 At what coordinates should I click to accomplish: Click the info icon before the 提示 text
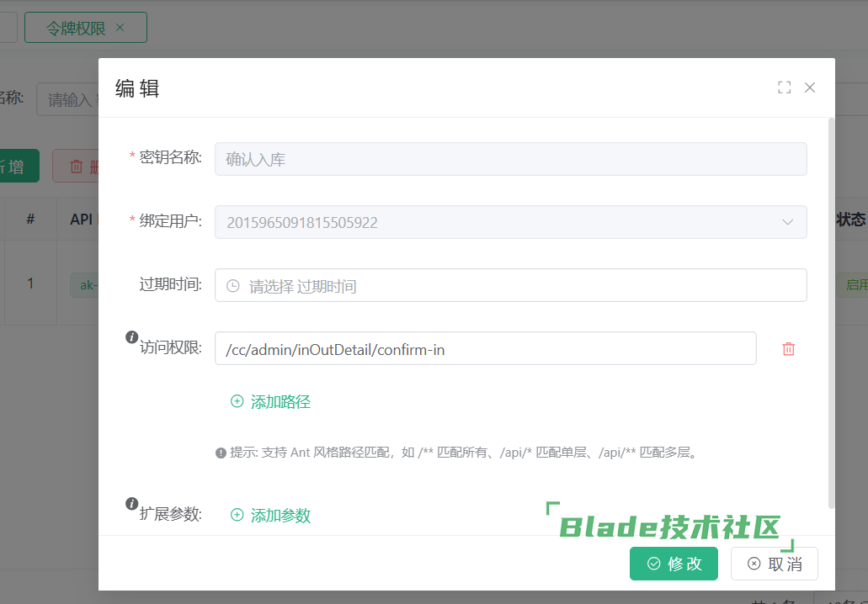coord(221,453)
